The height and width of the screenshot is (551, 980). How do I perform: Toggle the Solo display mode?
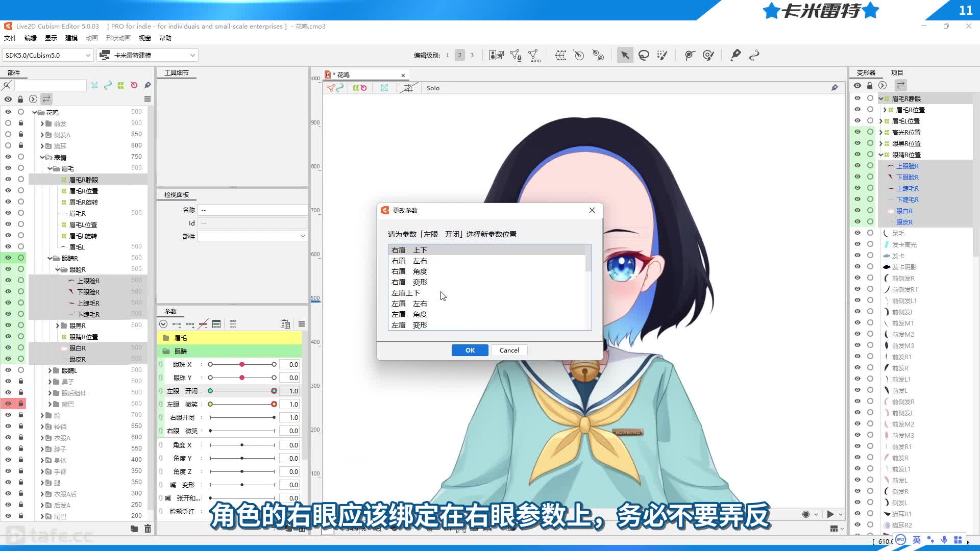[433, 88]
